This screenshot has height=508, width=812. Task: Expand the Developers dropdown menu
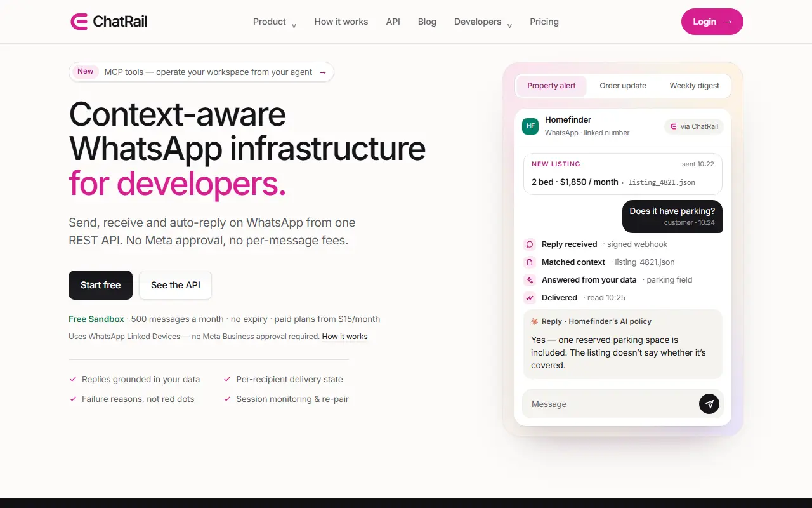click(x=483, y=22)
